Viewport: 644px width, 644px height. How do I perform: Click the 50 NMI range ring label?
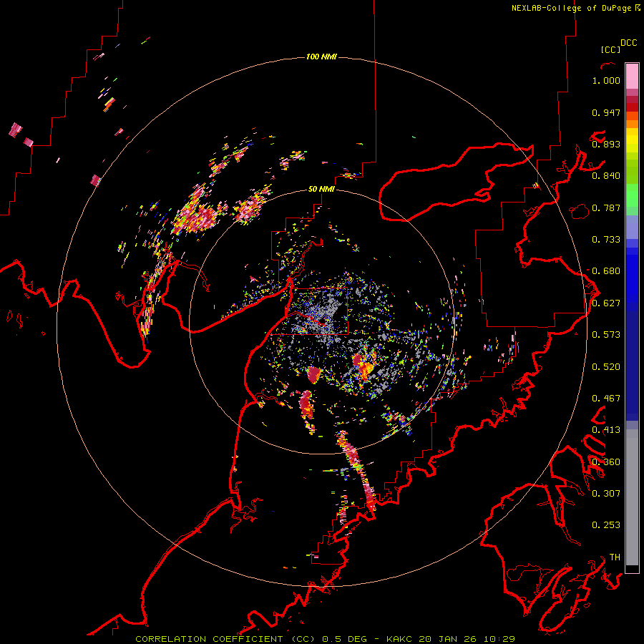tap(321, 189)
